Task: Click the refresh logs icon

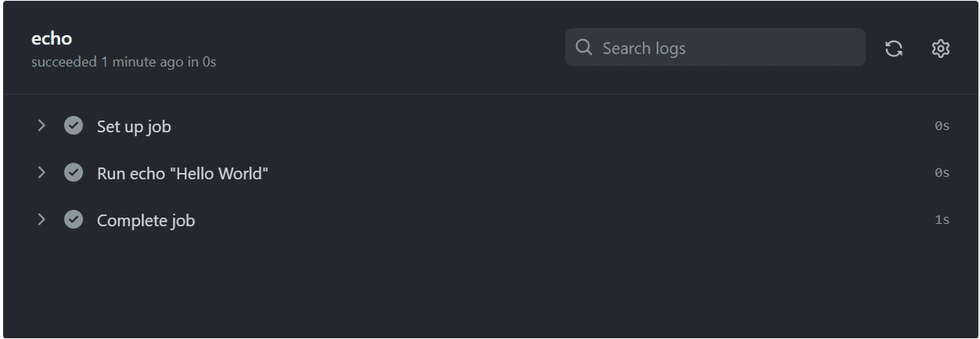Action: click(x=894, y=49)
